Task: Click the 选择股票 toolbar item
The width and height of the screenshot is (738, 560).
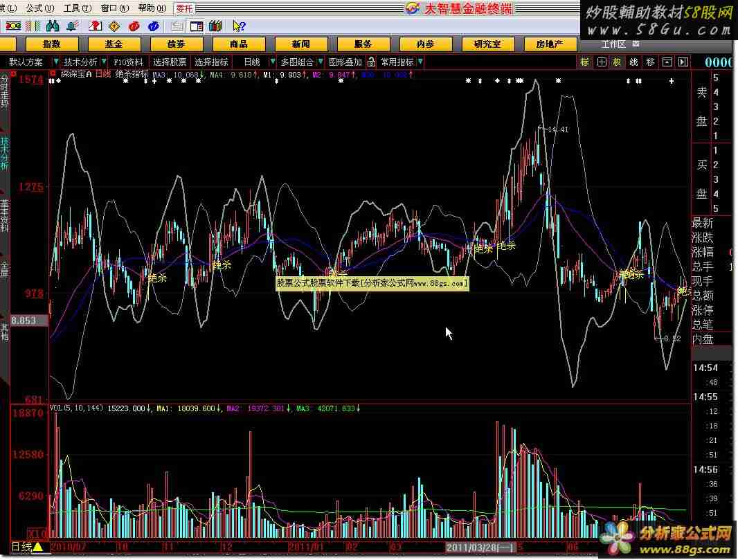Action: pos(170,62)
